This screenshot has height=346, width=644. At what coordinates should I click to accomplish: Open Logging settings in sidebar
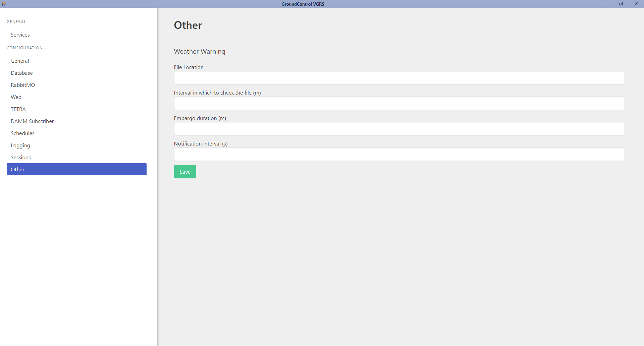tap(20, 146)
